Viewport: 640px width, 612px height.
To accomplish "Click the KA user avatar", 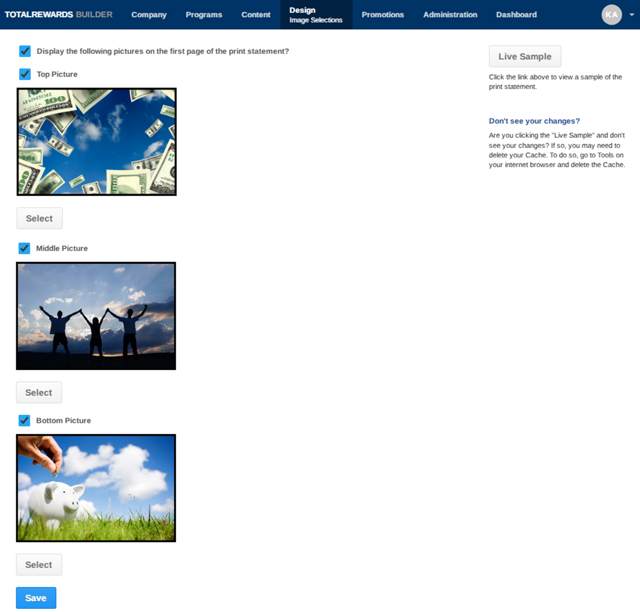I will point(611,15).
